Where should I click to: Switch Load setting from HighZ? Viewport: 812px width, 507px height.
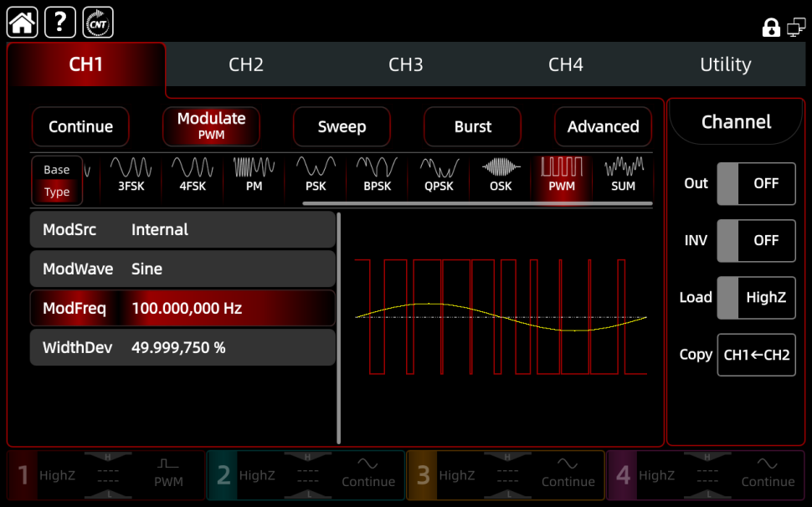[x=756, y=297]
